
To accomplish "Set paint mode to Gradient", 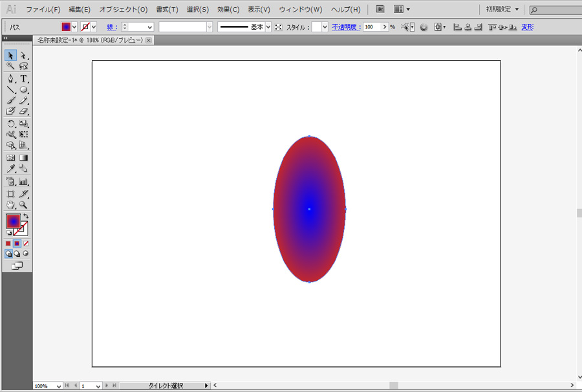I will tap(17, 243).
